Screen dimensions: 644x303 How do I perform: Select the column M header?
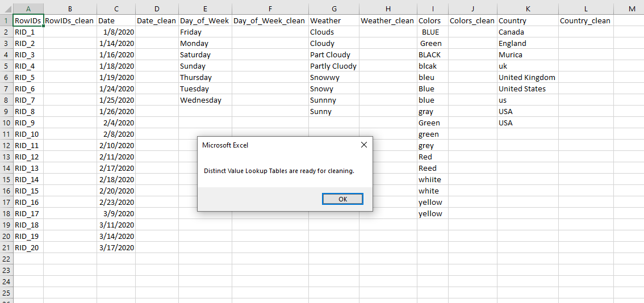point(632,9)
